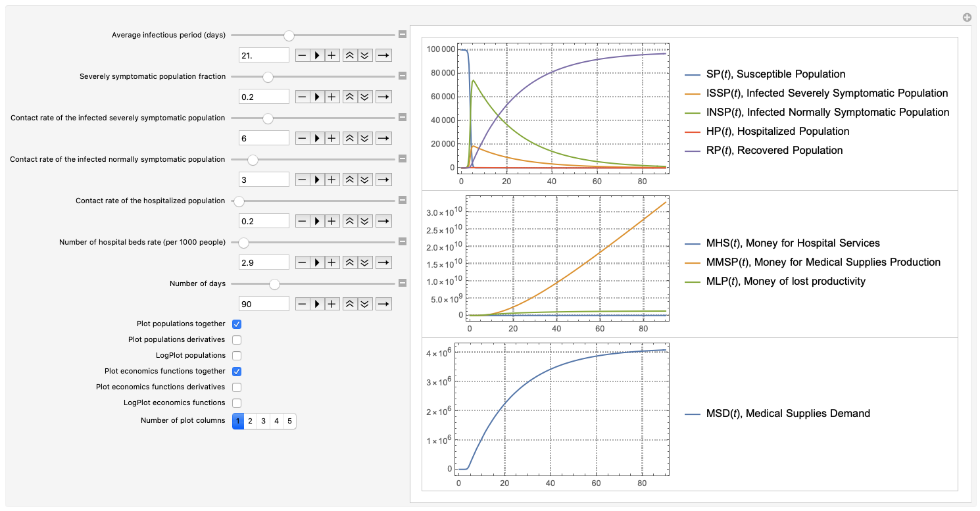Toggle direction arrow for normally symptomatic contact rate
This screenshot has width=980, height=511.
383,180
